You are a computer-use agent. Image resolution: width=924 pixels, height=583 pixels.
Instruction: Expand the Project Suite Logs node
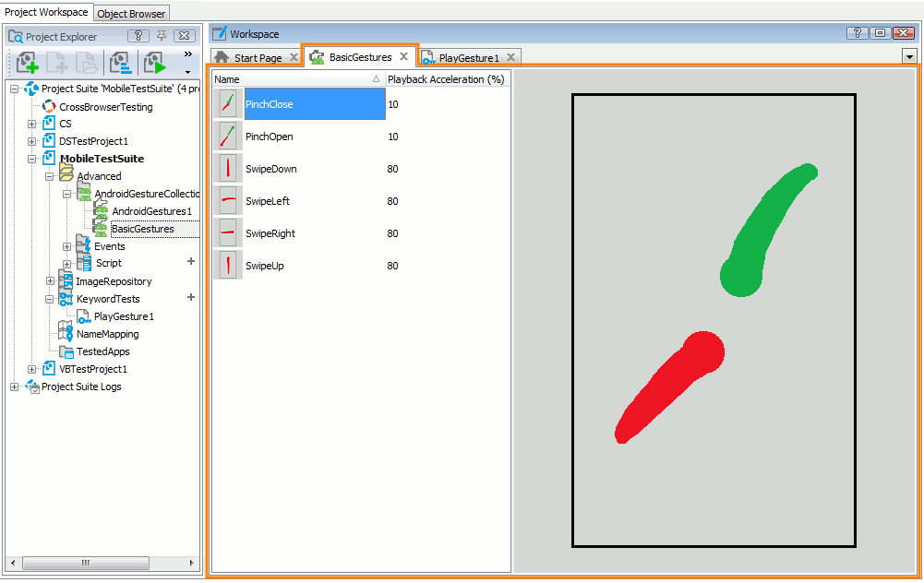[x=14, y=387]
